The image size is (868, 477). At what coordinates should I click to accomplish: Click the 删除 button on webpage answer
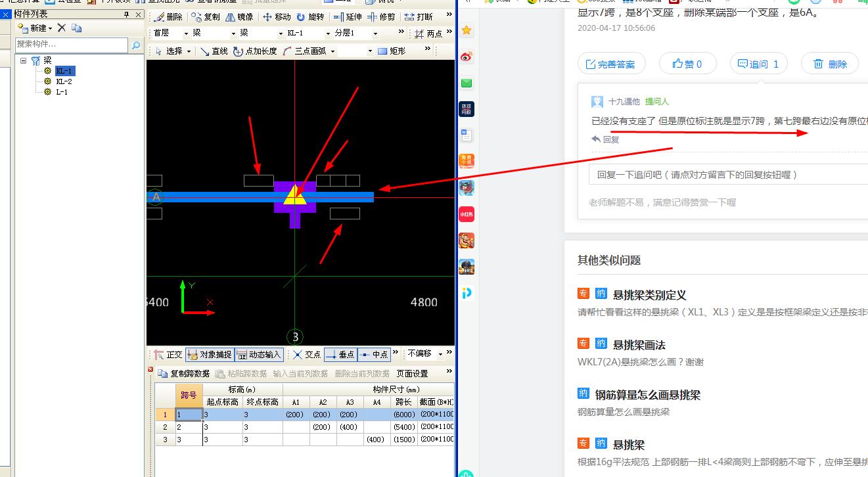(x=830, y=64)
